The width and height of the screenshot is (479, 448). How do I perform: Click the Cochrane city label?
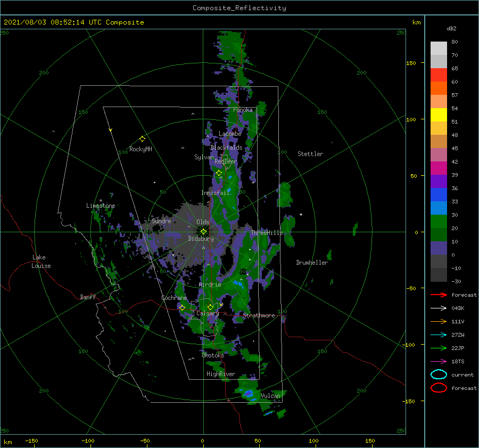pos(174,298)
